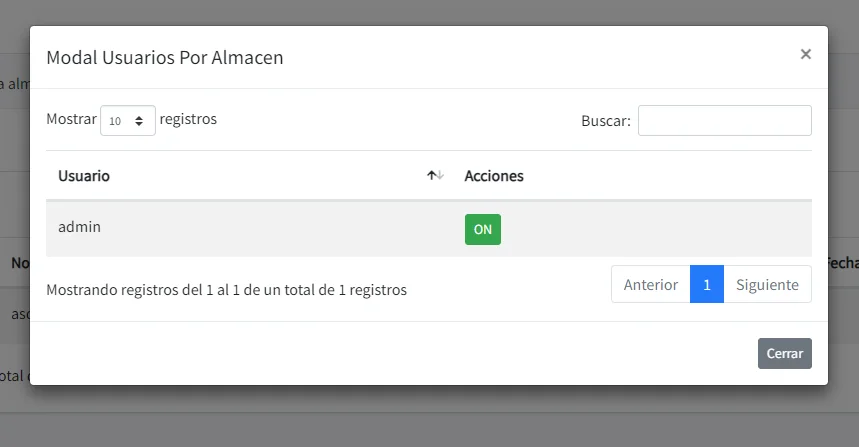The width and height of the screenshot is (859, 447).
Task: Click the Acciones column header
Action: pos(494,176)
